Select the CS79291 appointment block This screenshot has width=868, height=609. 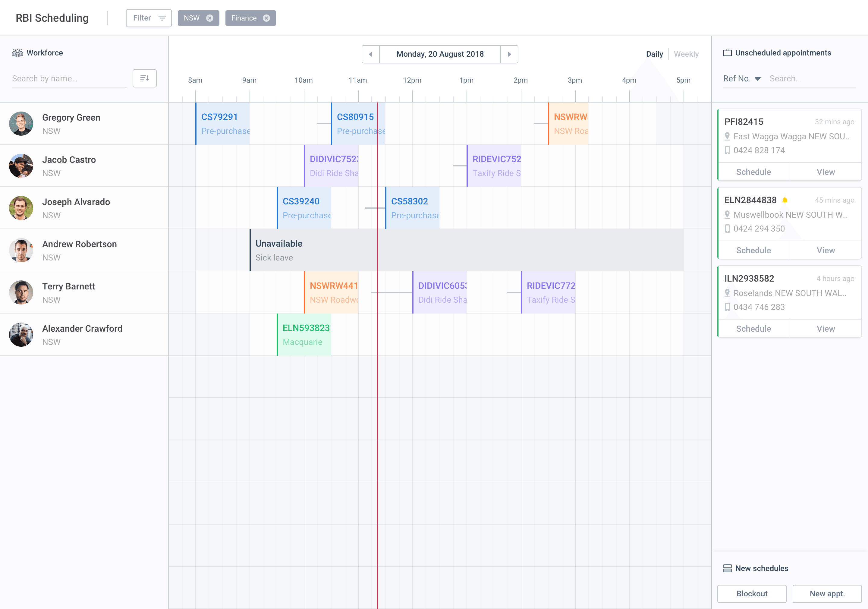(223, 124)
